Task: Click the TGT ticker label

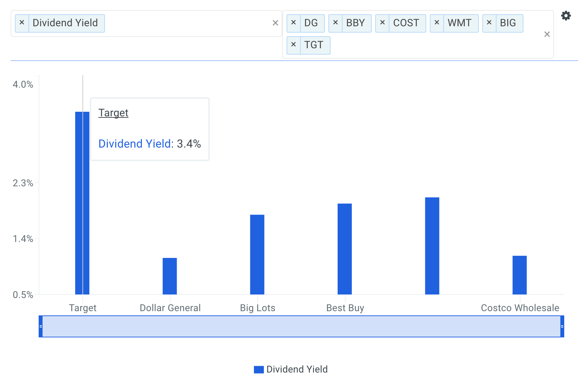Action: point(314,45)
